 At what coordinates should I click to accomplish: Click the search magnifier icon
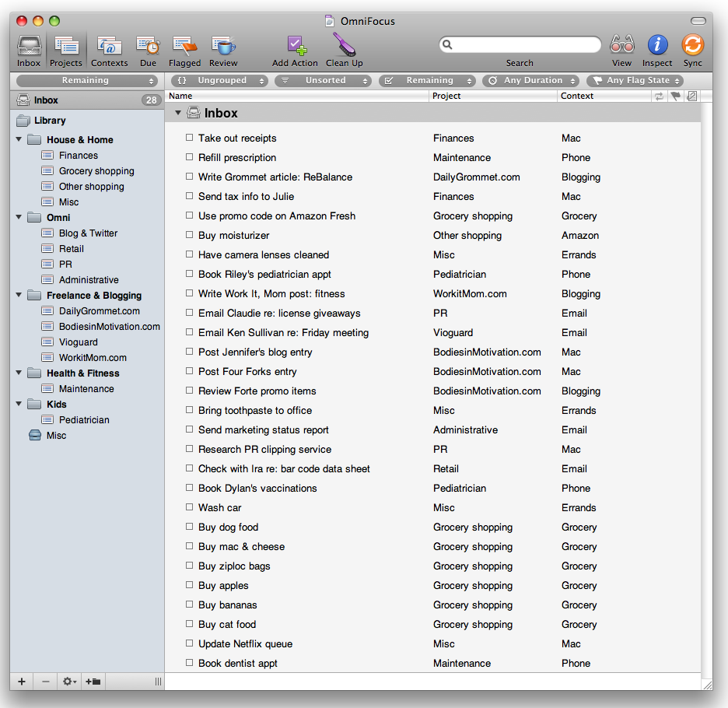coord(447,44)
